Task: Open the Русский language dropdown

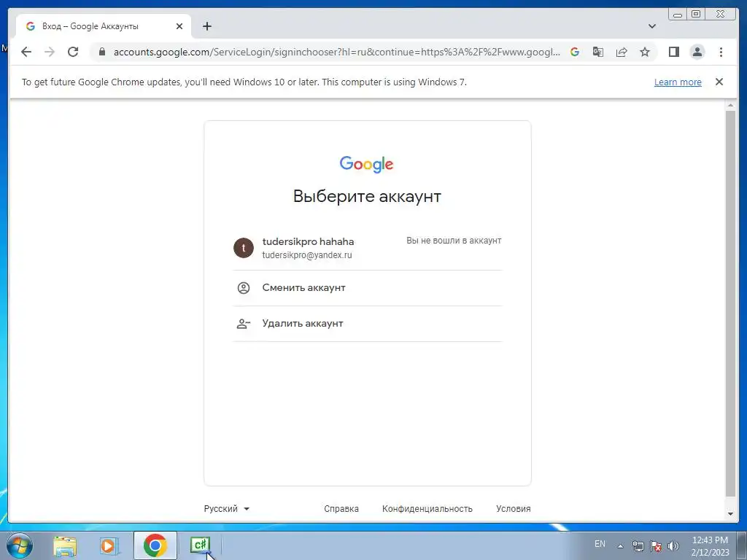Action: (x=227, y=508)
